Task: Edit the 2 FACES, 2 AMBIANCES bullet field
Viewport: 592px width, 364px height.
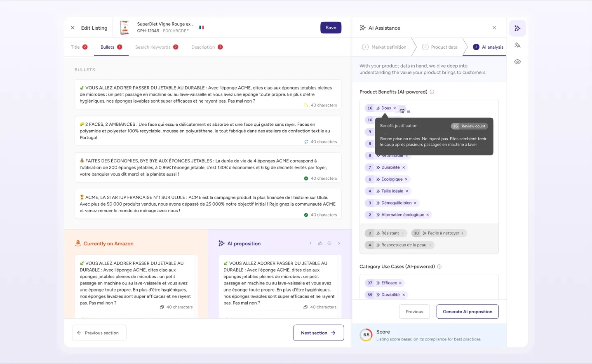Action: (x=208, y=131)
